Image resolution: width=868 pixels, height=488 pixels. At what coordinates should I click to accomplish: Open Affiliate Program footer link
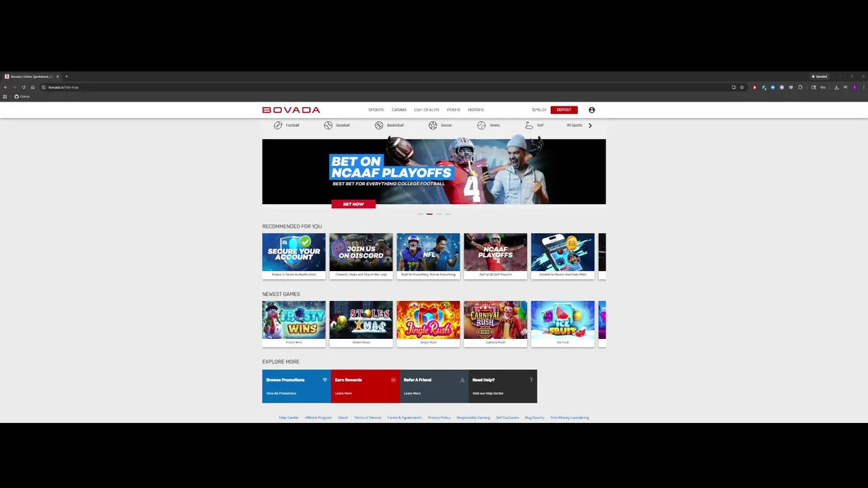click(x=318, y=418)
